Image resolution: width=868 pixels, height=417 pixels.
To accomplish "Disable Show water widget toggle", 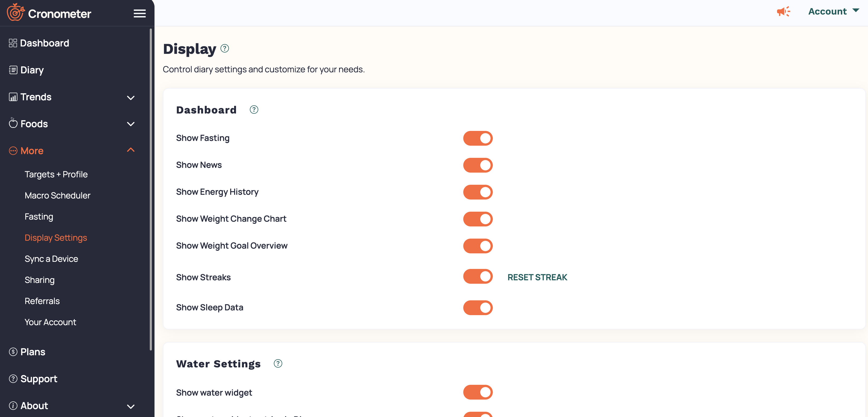I will pos(478,392).
